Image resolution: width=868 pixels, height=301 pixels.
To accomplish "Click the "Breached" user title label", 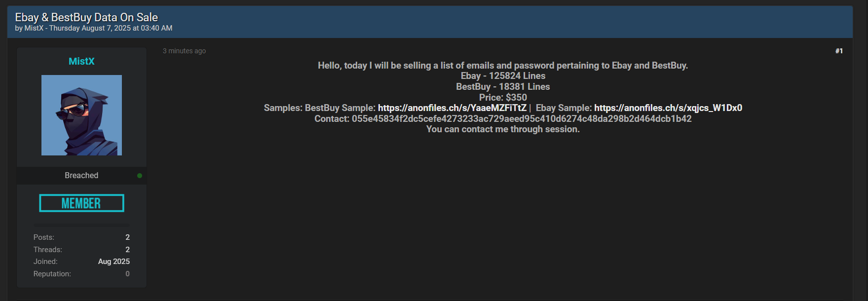I will (x=81, y=176).
